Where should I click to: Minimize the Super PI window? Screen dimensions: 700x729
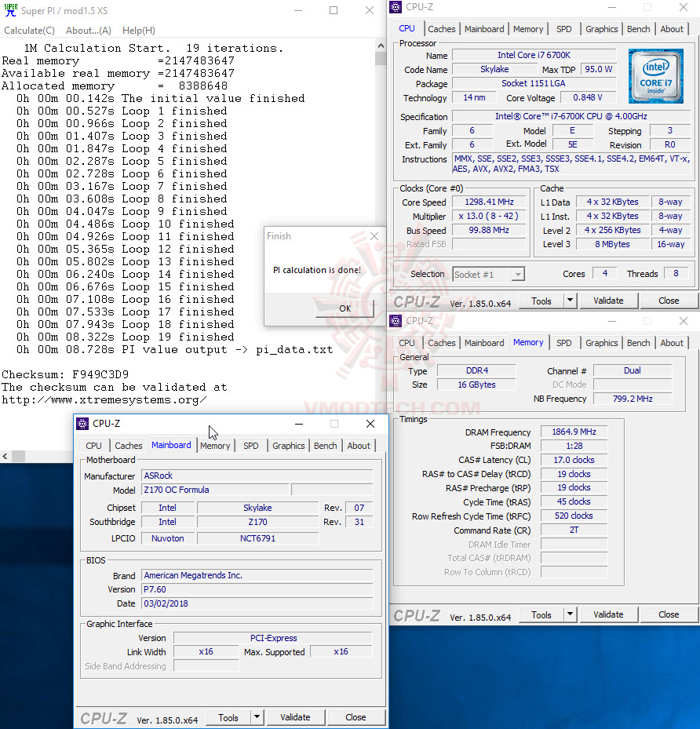coord(298,10)
